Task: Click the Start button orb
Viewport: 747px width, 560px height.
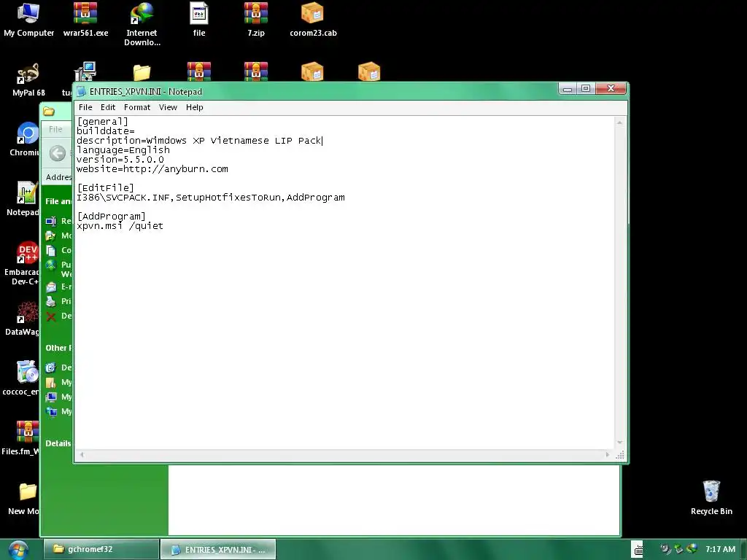Action: 18,550
